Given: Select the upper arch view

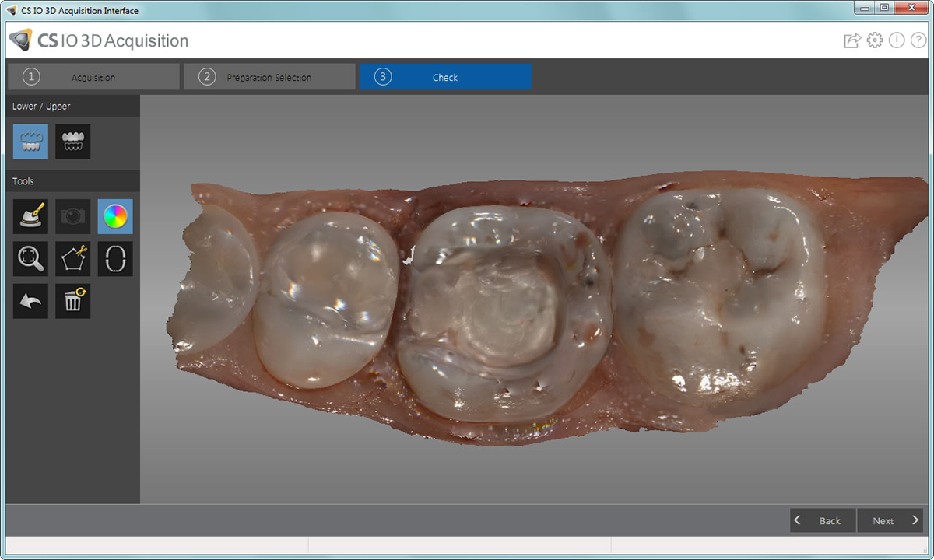Looking at the screenshot, I should [x=72, y=142].
